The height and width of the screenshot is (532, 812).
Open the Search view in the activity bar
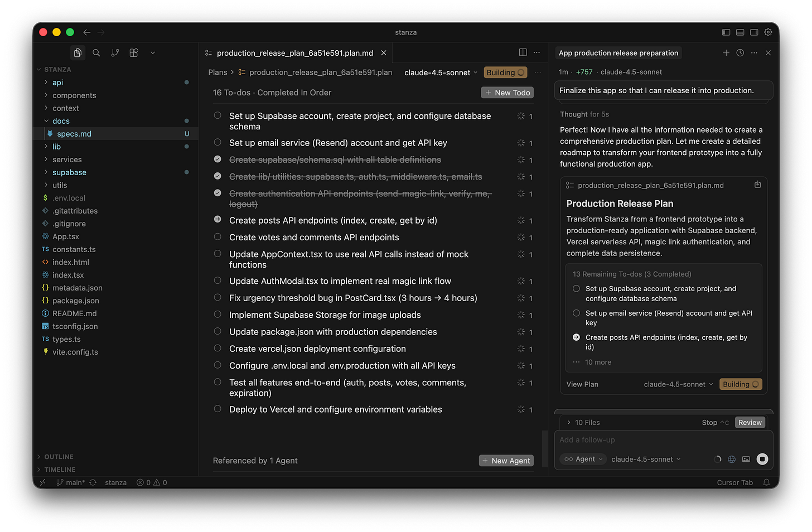[96, 52]
